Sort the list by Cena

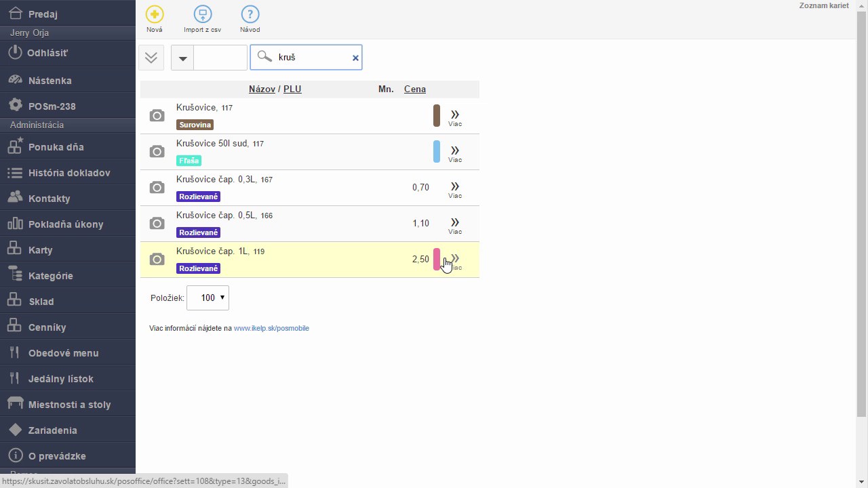(415, 89)
